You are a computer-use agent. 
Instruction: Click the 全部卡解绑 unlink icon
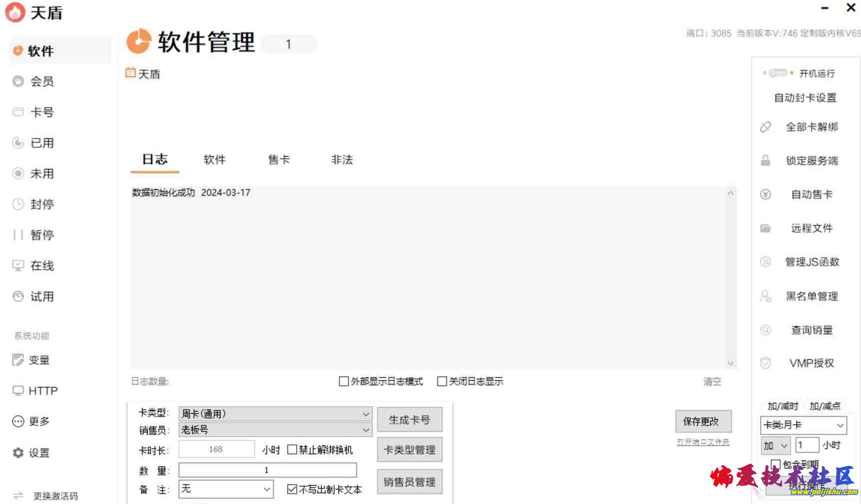(x=766, y=127)
